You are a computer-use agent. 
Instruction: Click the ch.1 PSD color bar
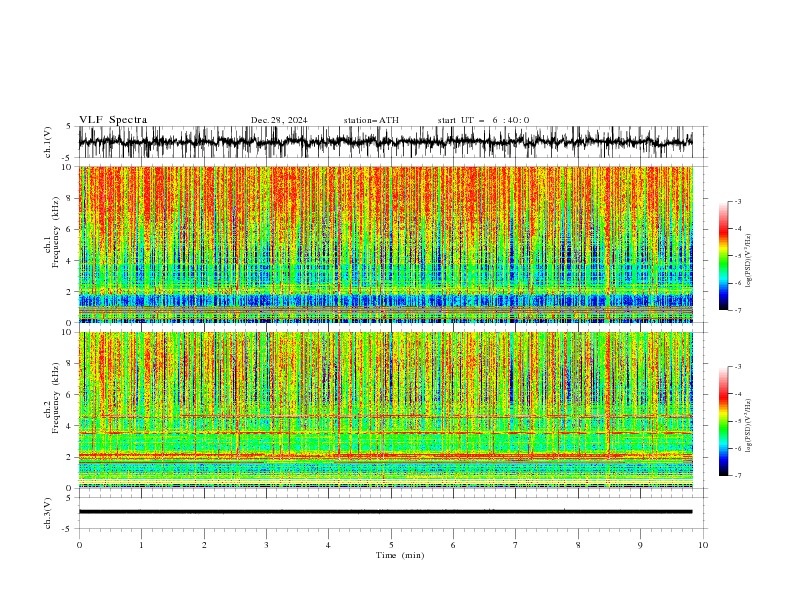(723, 256)
